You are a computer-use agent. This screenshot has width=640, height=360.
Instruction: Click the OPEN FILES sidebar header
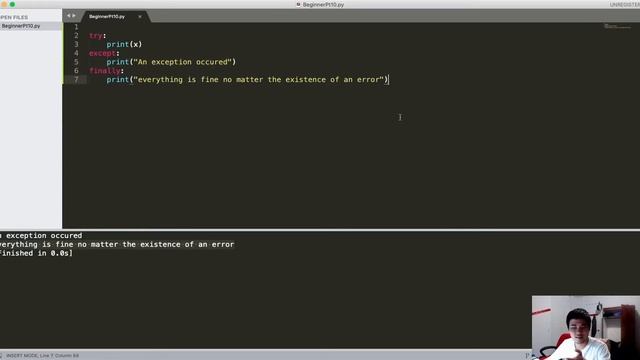[14, 18]
